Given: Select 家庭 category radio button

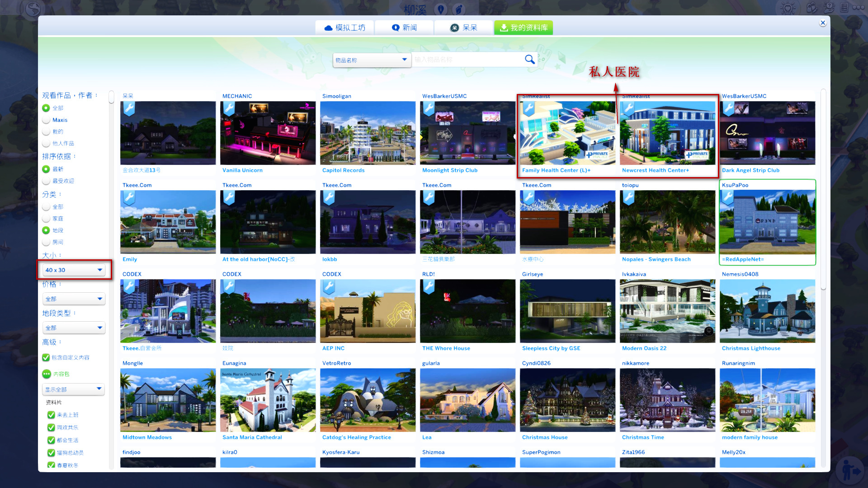Looking at the screenshot, I should pos(46,218).
